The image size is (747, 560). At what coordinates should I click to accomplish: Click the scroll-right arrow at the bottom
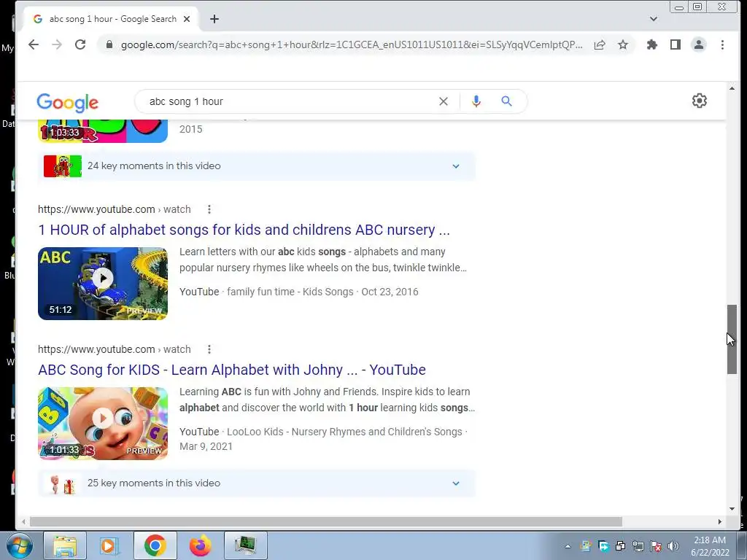(720, 522)
